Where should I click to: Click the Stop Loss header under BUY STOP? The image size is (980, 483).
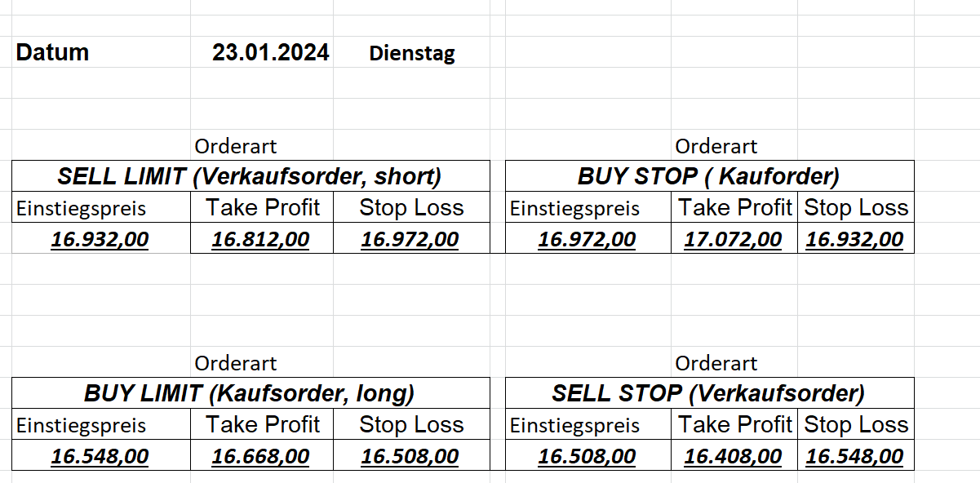click(x=856, y=208)
